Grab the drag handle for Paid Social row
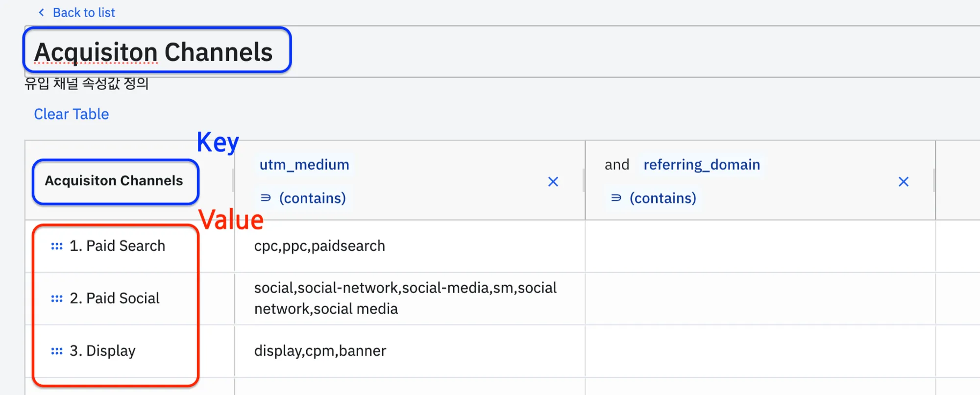This screenshot has height=395, width=980. tap(57, 298)
